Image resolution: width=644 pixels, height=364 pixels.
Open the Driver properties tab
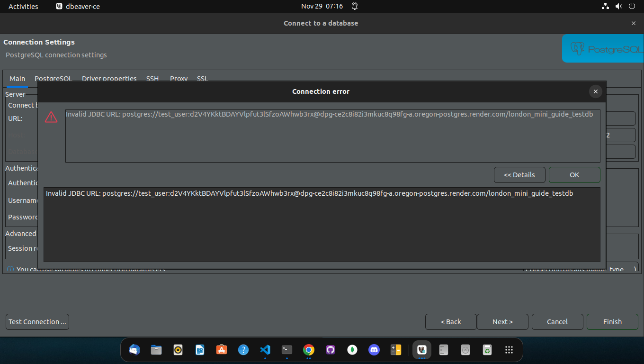tap(109, 79)
